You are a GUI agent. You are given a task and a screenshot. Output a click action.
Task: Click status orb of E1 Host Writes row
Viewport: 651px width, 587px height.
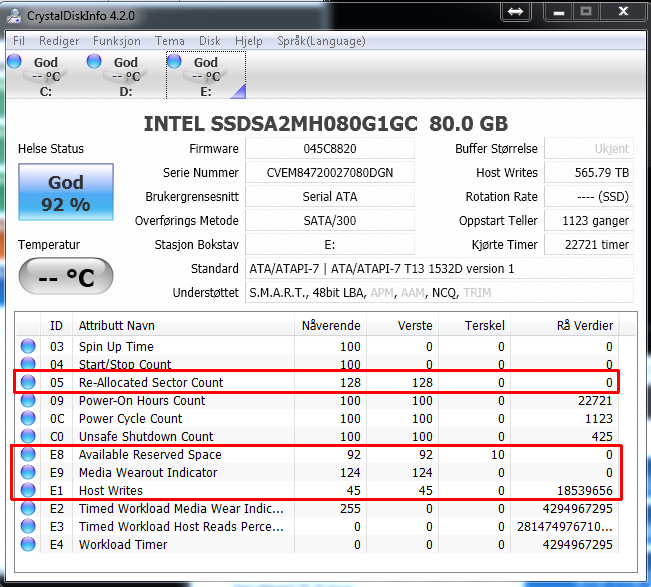coord(28,490)
